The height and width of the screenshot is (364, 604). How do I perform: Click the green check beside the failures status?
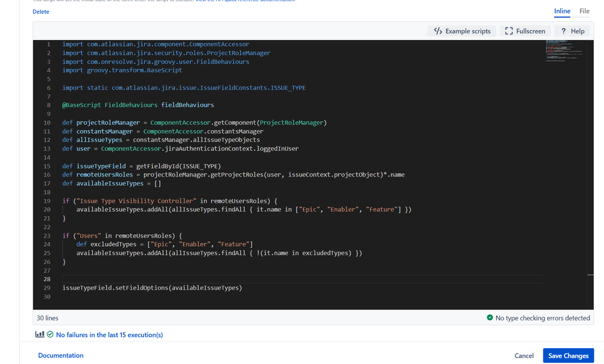coord(50,334)
